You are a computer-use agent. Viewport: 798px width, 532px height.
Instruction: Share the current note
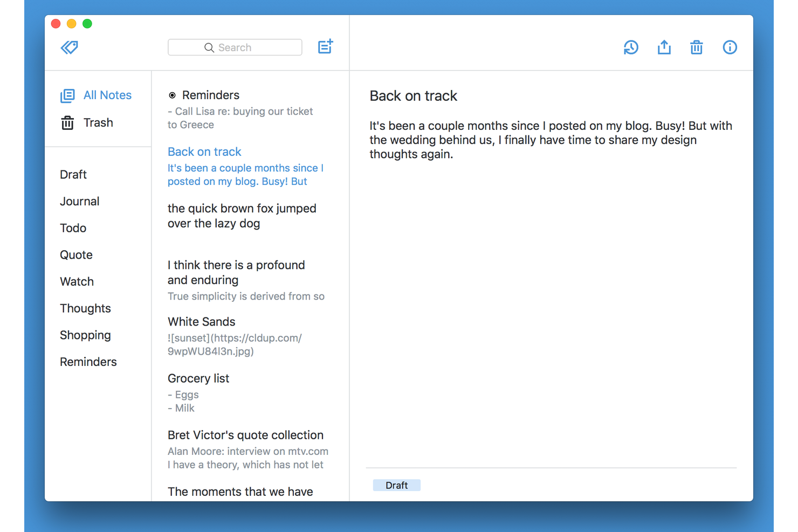(x=664, y=47)
